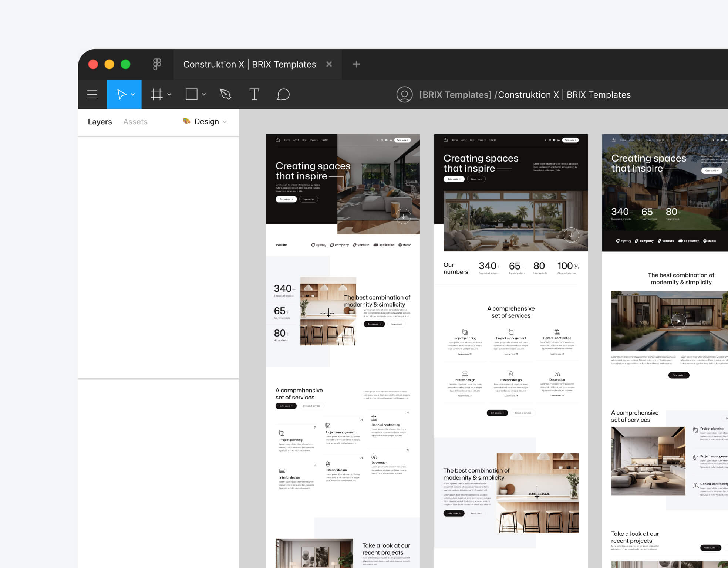The image size is (728, 568).
Task: Open the user avatar account menu
Action: click(404, 94)
